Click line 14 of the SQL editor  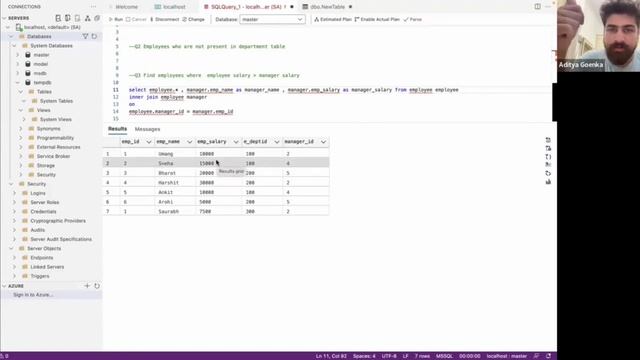181,111
